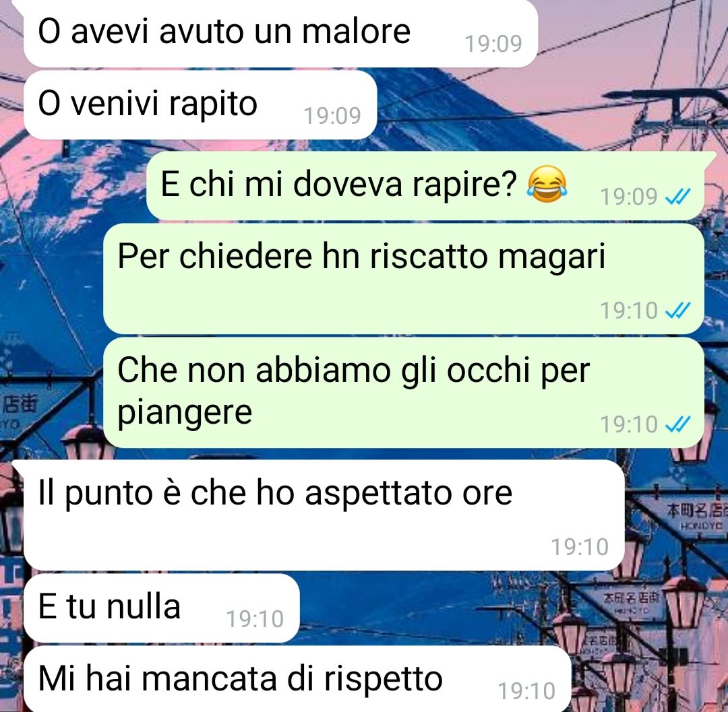Select the message 'E tu nulla'

tap(162, 608)
